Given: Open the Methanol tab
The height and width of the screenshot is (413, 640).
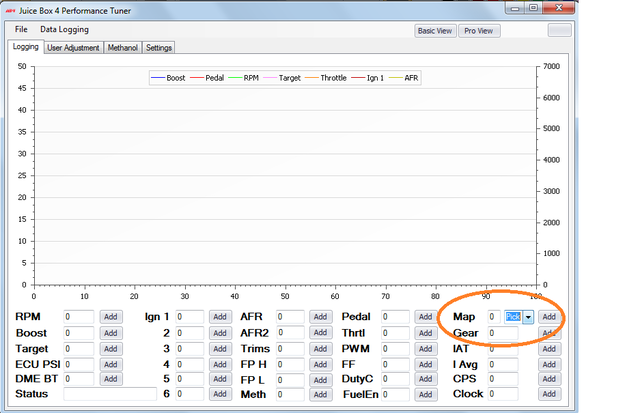Looking at the screenshot, I should [122, 48].
